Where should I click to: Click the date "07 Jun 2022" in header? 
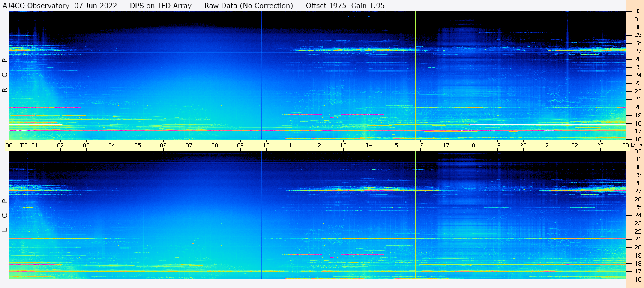coord(95,6)
